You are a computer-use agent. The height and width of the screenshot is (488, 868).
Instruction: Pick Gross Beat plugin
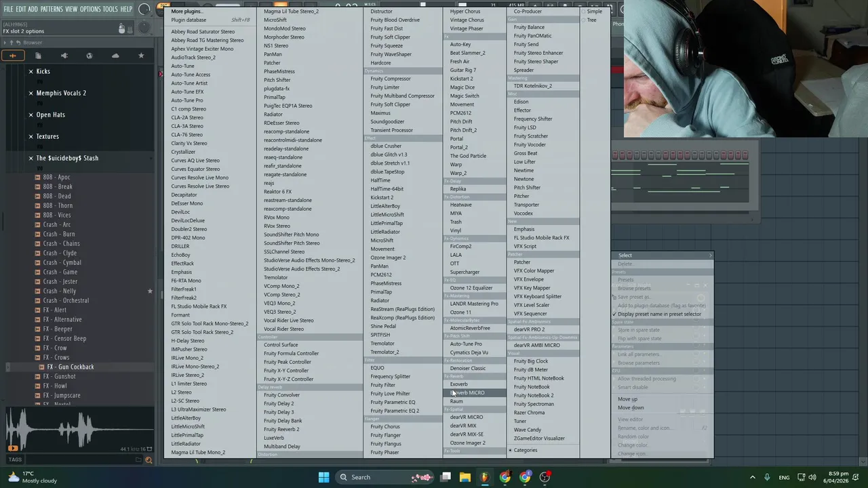tap(526, 153)
